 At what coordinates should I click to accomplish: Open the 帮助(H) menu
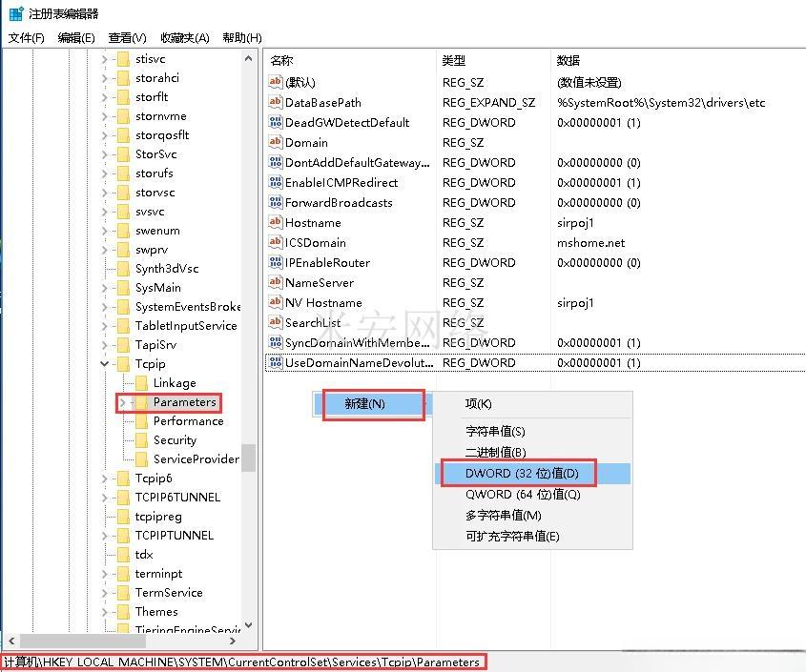(x=242, y=37)
